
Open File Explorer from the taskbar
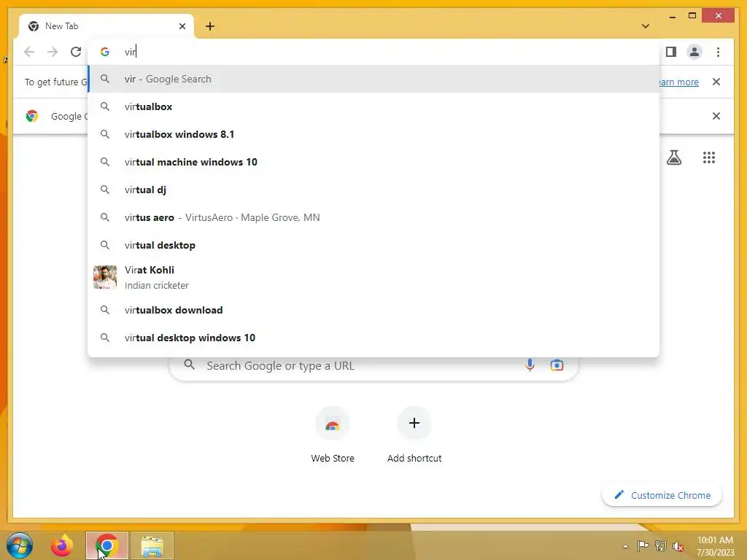coord(152,545)
